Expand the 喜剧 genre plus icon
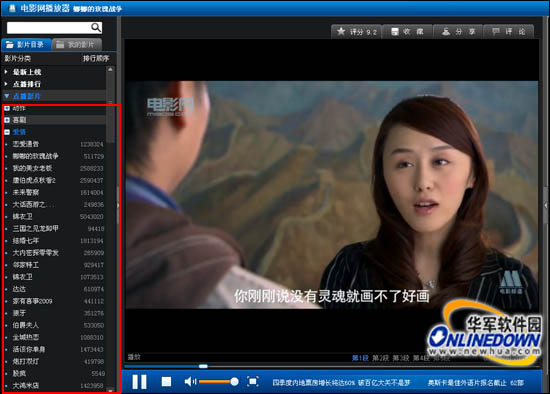This screenshot has width=550, height=394. (7, 120)
